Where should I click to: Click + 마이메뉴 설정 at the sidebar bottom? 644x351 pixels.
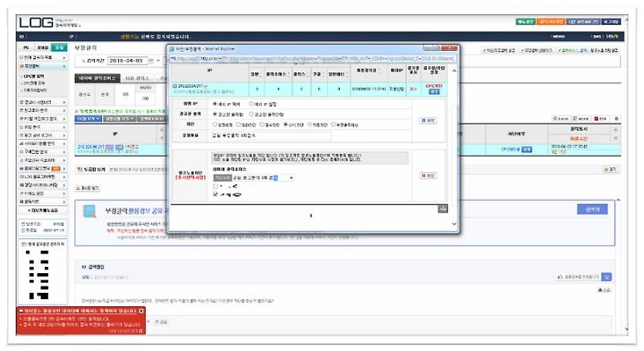(x=43, y=210)
